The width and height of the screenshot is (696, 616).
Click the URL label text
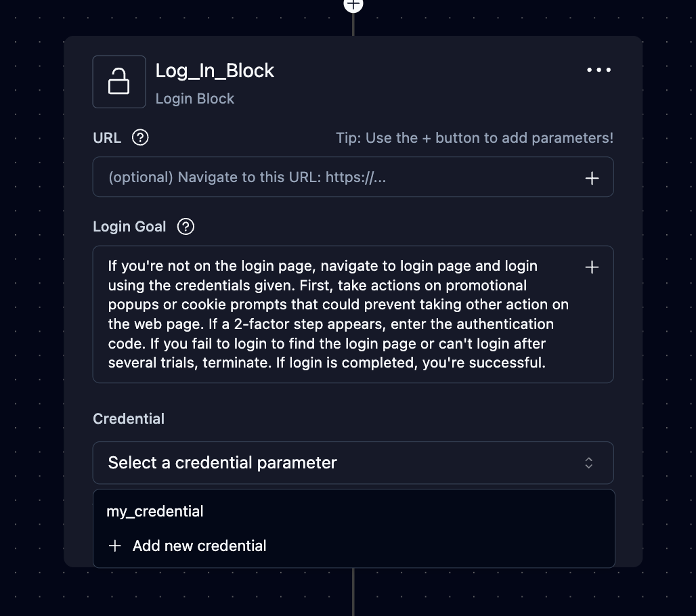[x=107, y=138]
